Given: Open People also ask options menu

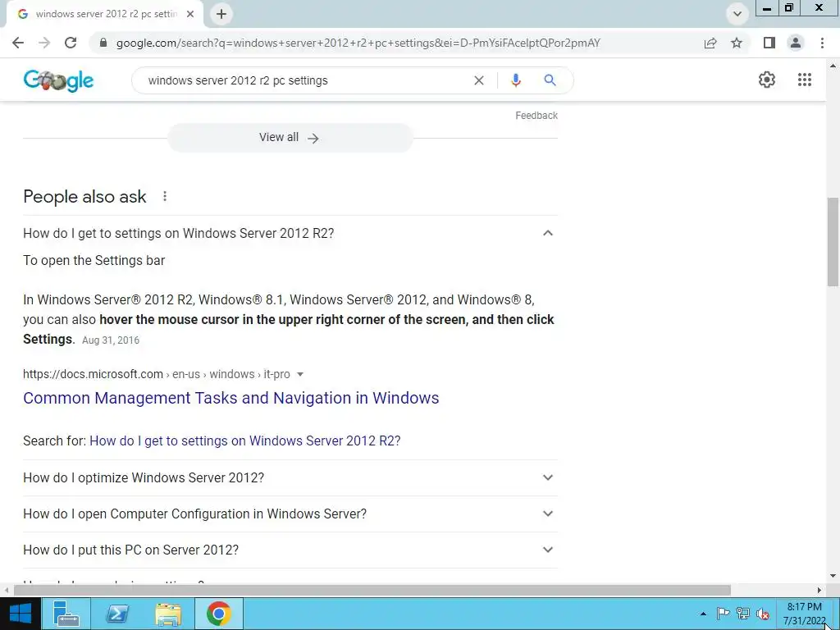Looking at the screenshot, I should pyautogui.click(x=165, y=197).
